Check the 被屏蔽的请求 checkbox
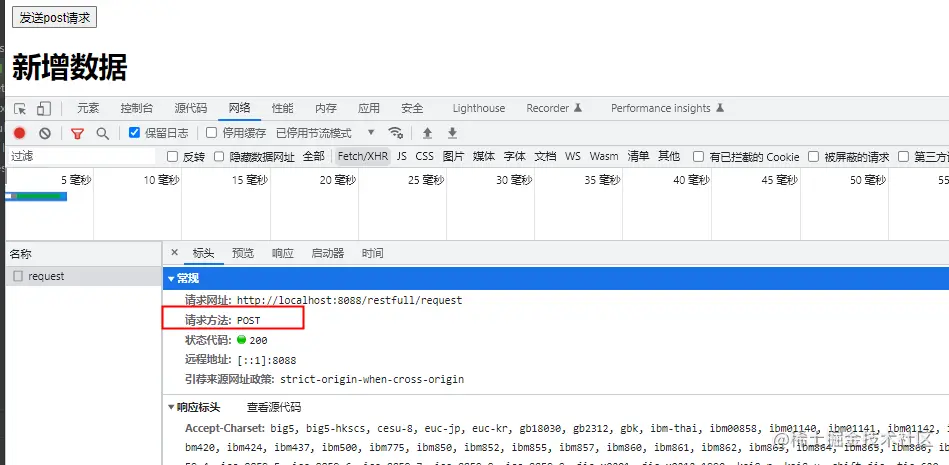949x465 pixels. (813, 157)
